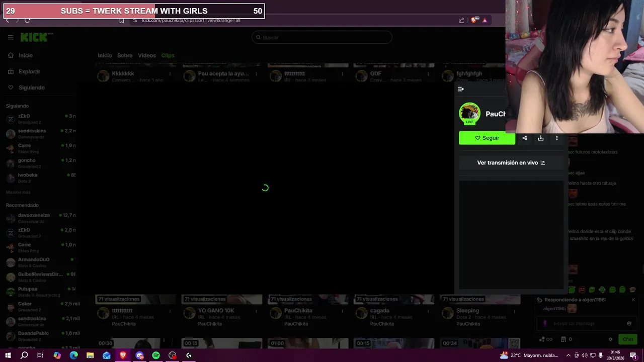Open clip options for cagada
This screenshot has height=362, width=644.
click(428, 311)
